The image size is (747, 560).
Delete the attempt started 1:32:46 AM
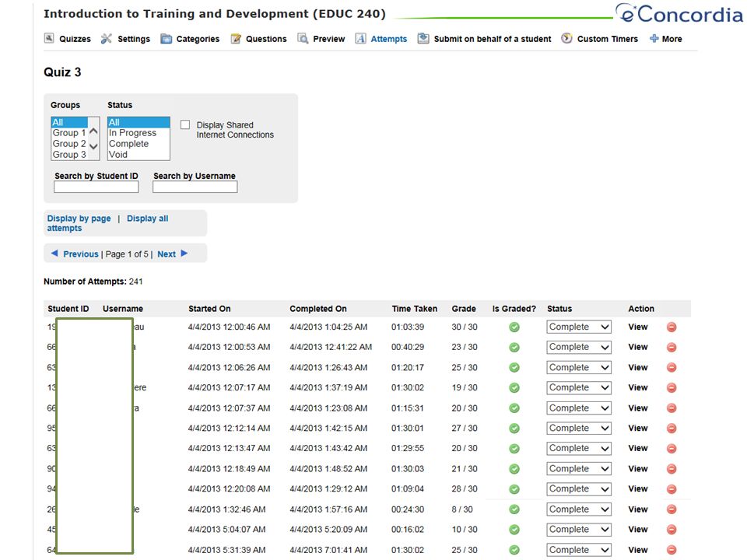(x=672, y=509)
